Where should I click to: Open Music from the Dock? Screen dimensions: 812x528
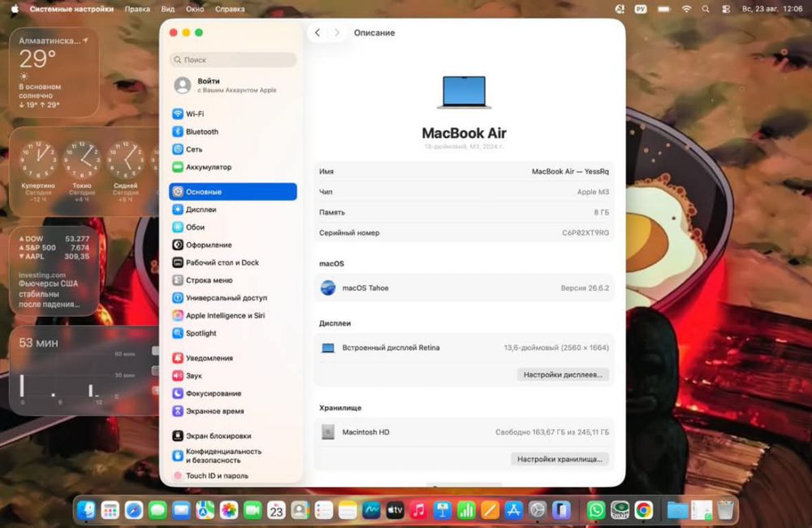(x=418, y=510)
